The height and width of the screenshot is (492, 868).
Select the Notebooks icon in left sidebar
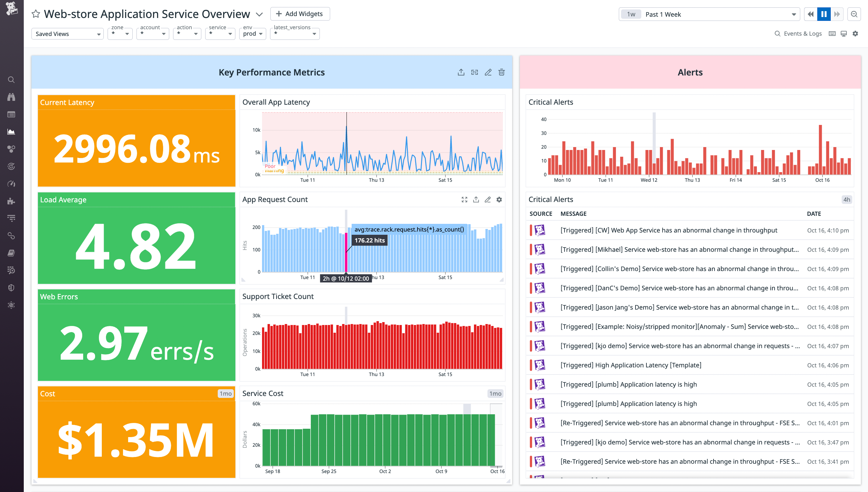coord(11,253)
